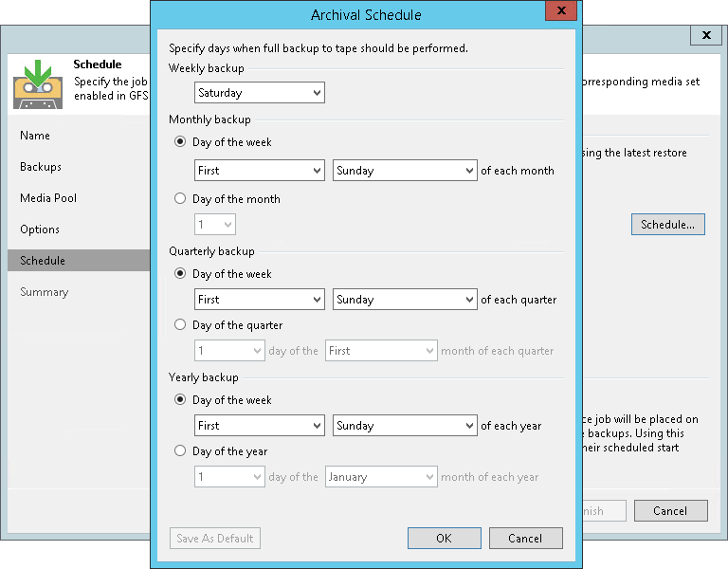
Task: Select Monthly backup Day of the month radio
Action: [x=180, y=199]
